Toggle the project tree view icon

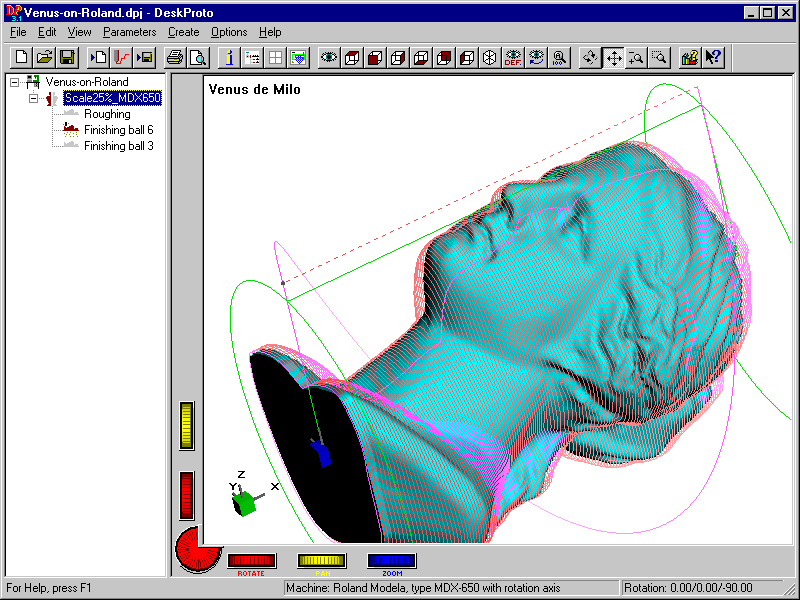(252, 57)
